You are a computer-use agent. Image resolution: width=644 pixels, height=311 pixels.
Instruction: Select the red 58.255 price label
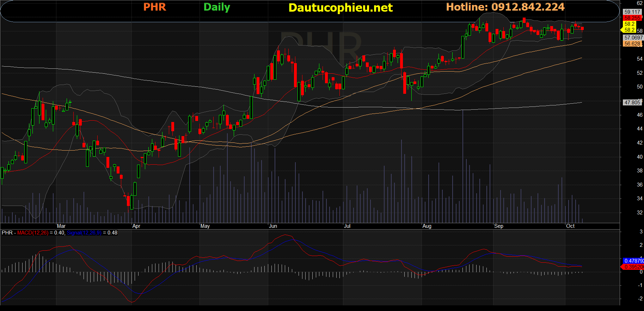coord(632,18)
